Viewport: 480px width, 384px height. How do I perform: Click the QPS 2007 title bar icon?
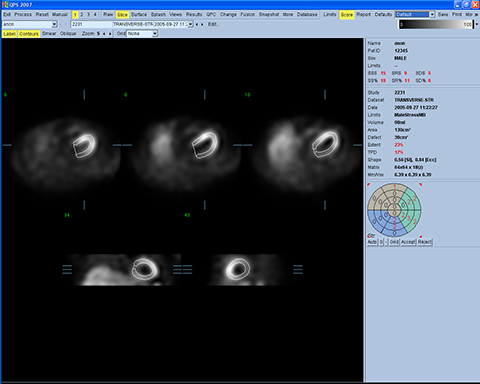point(5,5)
